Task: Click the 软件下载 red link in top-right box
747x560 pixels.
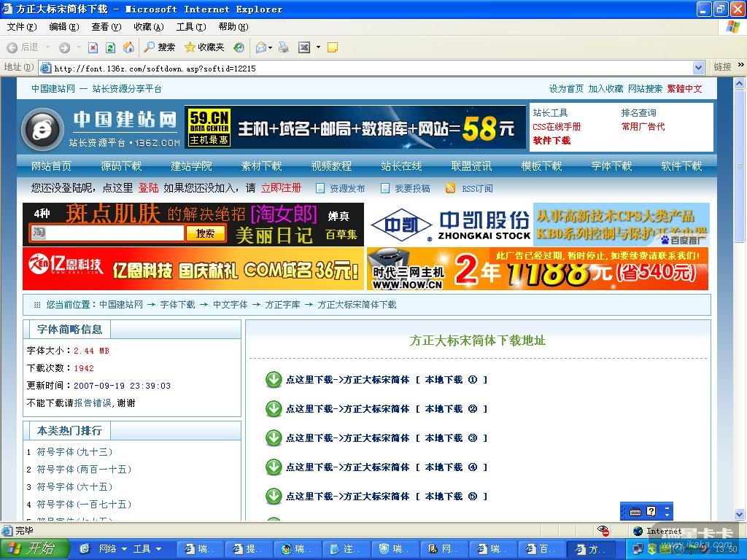Action: (551, 141)
